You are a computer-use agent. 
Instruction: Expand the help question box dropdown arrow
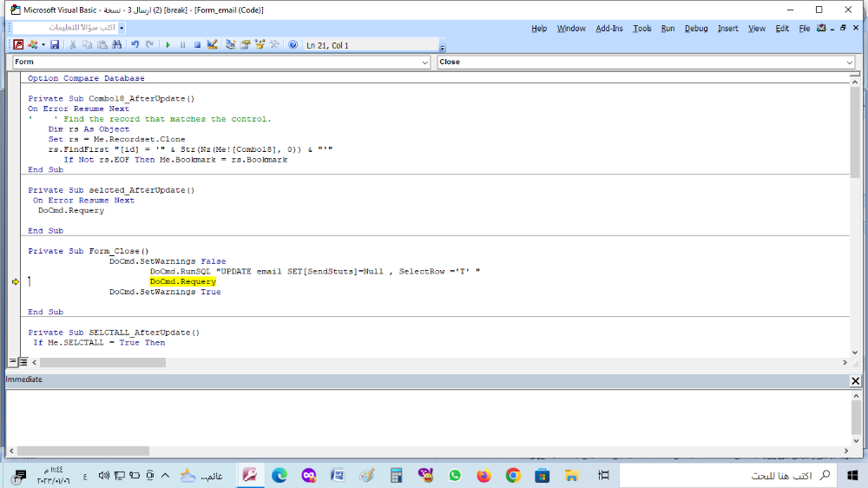click(122, 27)
